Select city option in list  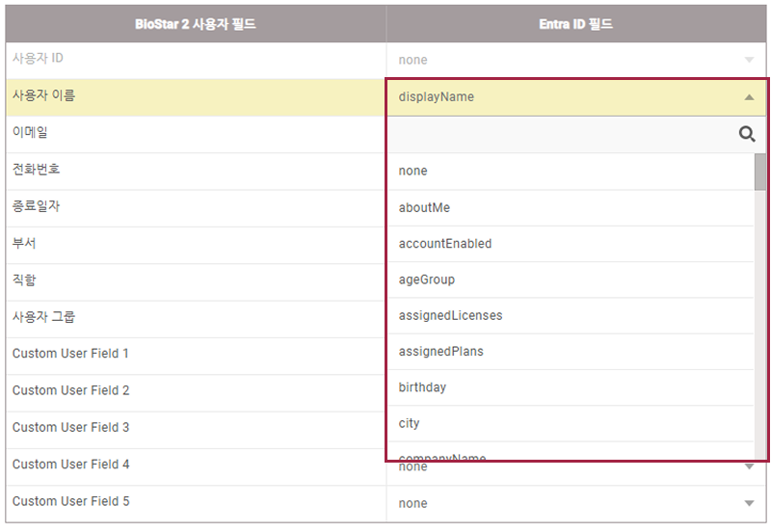point(571,423)
